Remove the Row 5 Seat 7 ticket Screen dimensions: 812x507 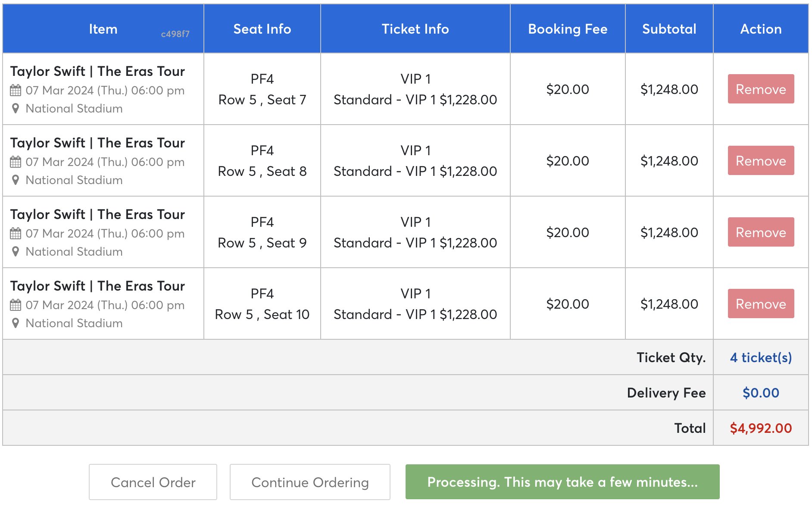[761, 89]
